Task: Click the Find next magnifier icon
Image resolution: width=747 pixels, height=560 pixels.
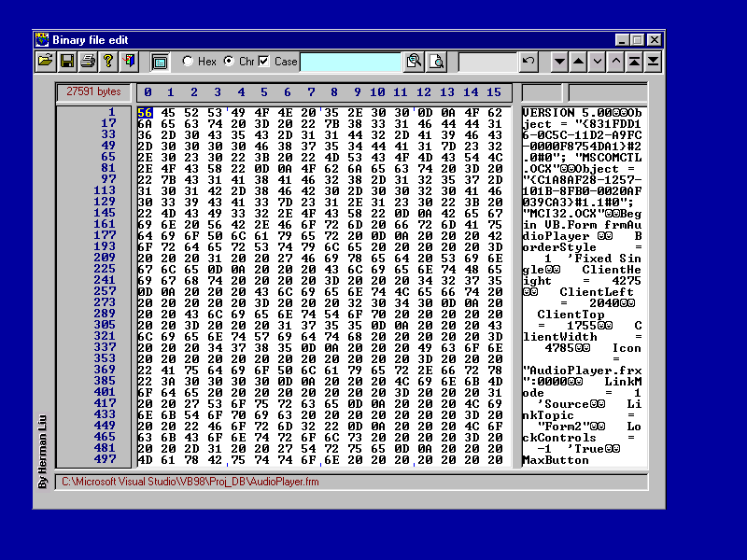Action: 436,62
